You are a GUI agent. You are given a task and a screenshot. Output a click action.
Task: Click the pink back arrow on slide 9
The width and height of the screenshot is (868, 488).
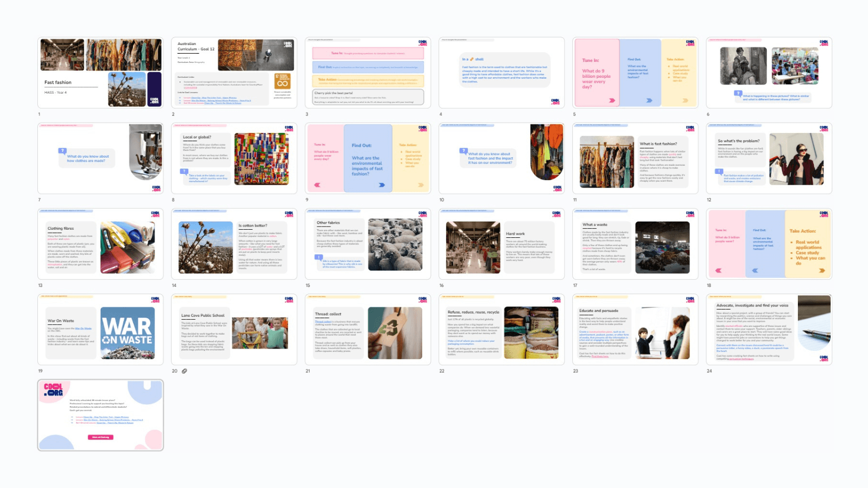(x=317, y=185)
